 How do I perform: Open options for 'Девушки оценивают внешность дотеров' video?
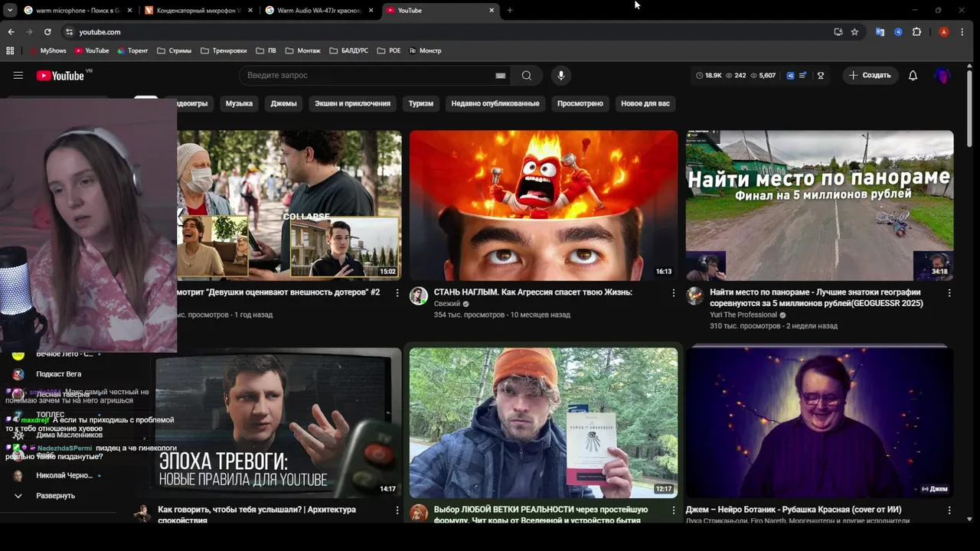(x=397, y=293)
